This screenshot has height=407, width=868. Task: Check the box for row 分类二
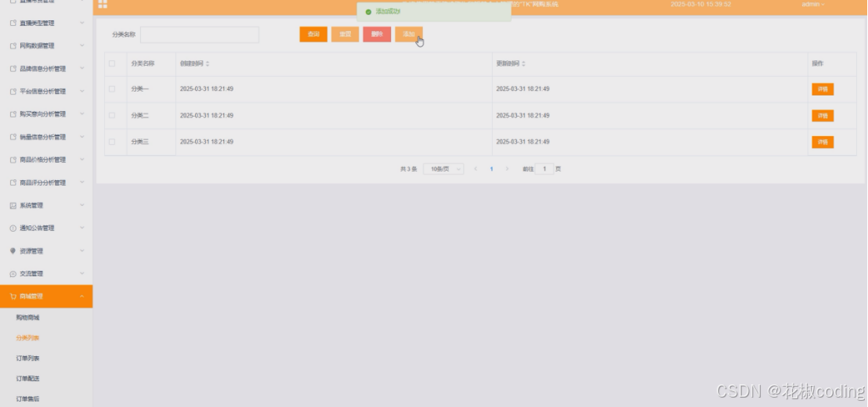point(112,116)
